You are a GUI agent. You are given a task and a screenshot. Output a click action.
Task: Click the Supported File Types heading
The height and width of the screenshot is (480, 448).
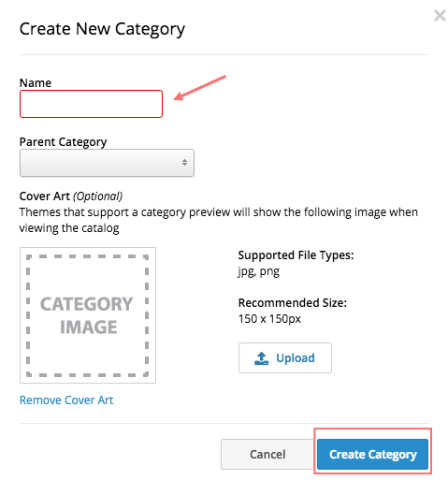coord(296,255)
